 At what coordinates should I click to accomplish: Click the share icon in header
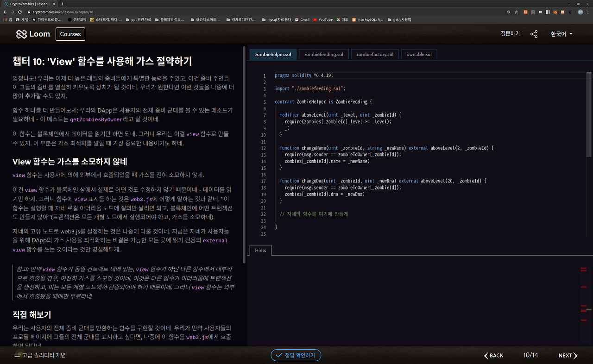pyautogui.click(x=534, y=34)
